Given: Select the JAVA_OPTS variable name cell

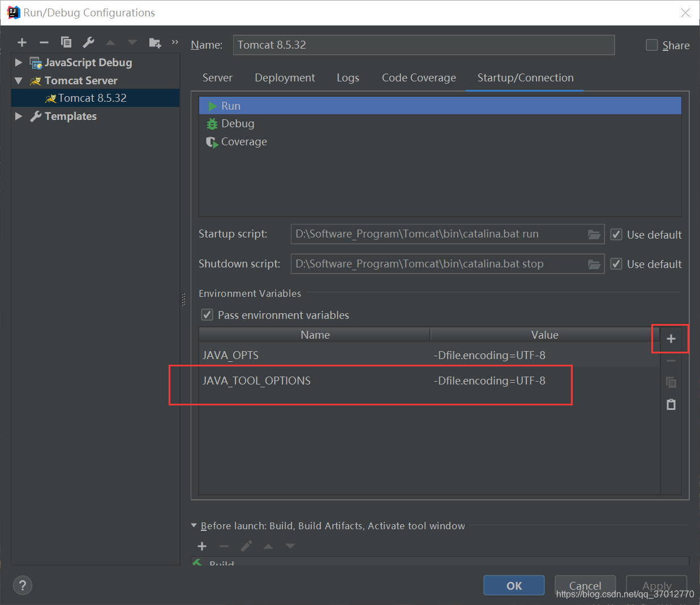Looking at the screenshot, I should [315, 355].
